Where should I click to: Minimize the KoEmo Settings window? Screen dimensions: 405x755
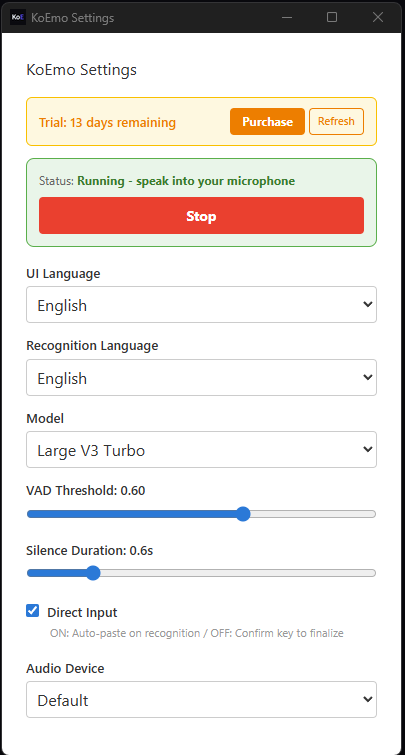pyautogui.click(x=287, y=17)
